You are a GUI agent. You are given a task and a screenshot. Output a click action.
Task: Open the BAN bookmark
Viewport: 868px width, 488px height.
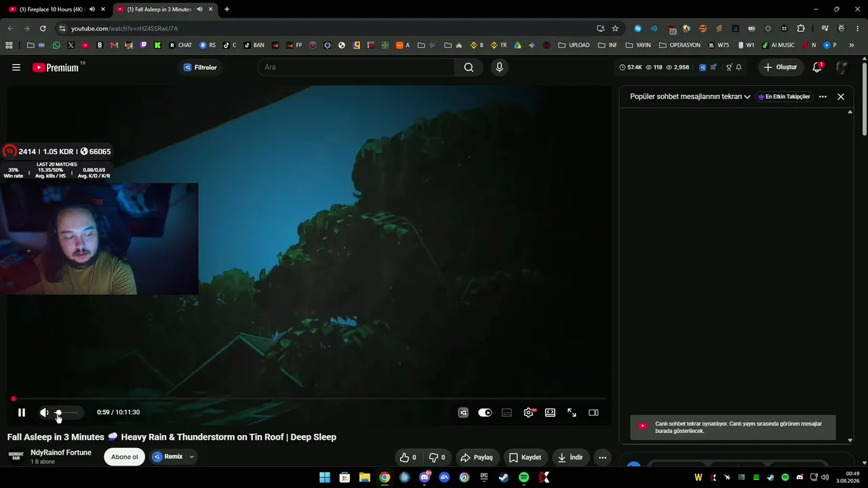click(254, 45)
